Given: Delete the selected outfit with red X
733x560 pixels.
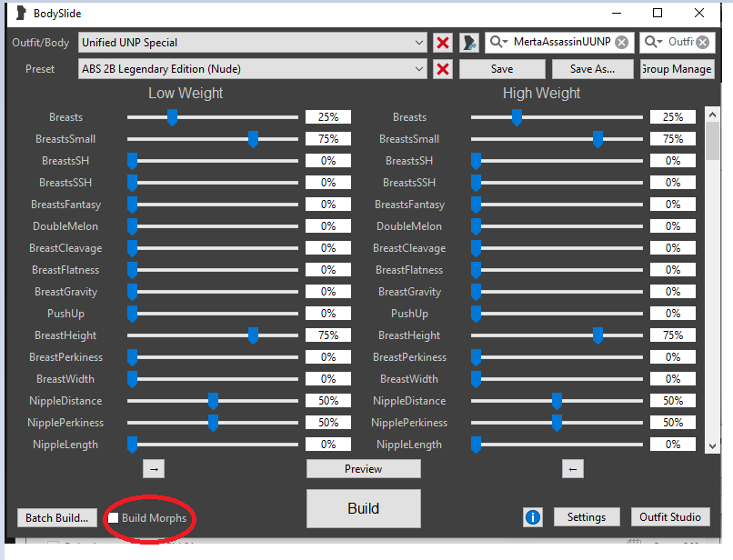Looking at the screenshot, I should click(442, 43).
